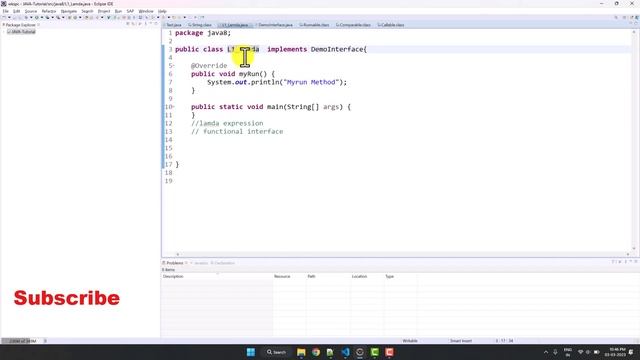640x360 pixels.
Task: Collapse the main method fold at line 10
Action: tap(174, 107)
